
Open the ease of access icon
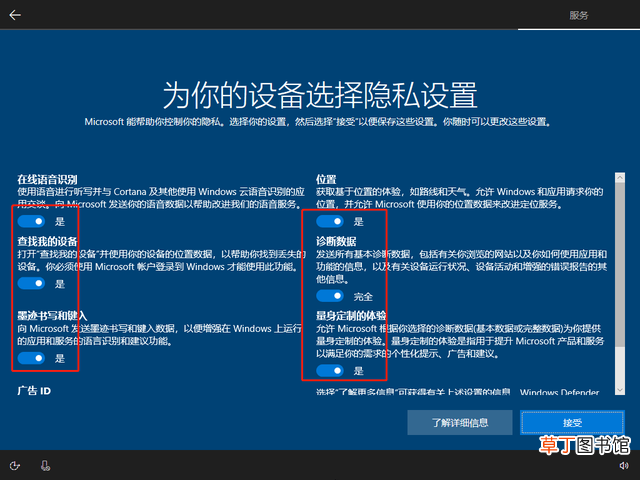15,466
